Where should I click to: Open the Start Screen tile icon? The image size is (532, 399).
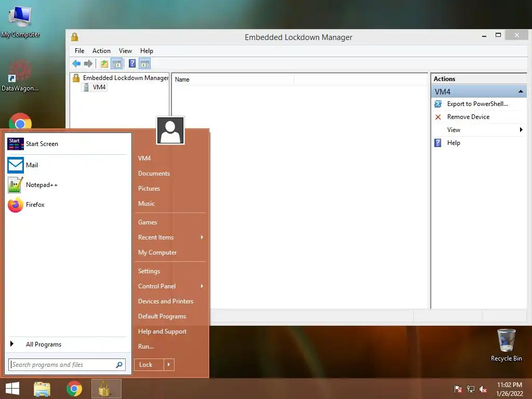(x=15, y=144)
